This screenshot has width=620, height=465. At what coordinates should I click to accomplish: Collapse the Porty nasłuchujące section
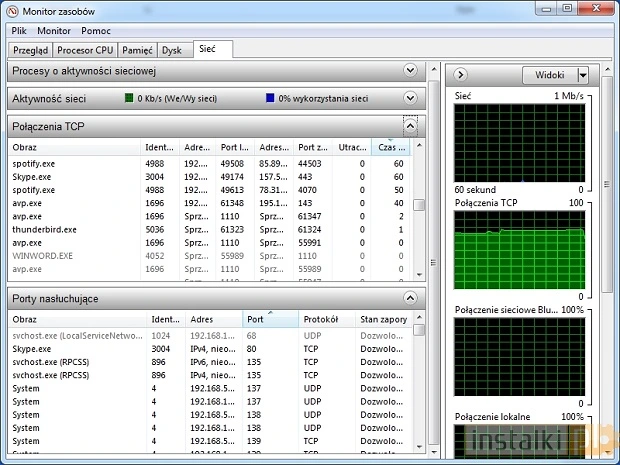pyautogui.click(x=410, y=298)
